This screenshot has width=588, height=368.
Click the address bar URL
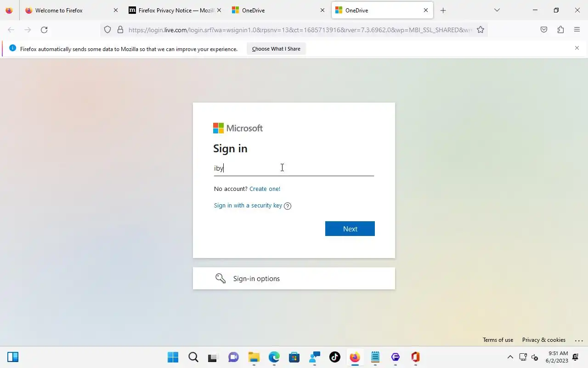300,30
